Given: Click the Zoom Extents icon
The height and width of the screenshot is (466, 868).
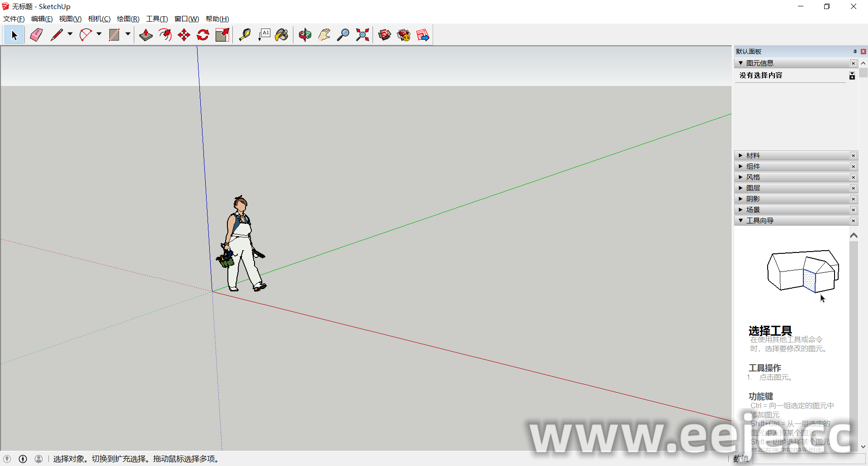Looking at the screenshot, I should [362, 35].
